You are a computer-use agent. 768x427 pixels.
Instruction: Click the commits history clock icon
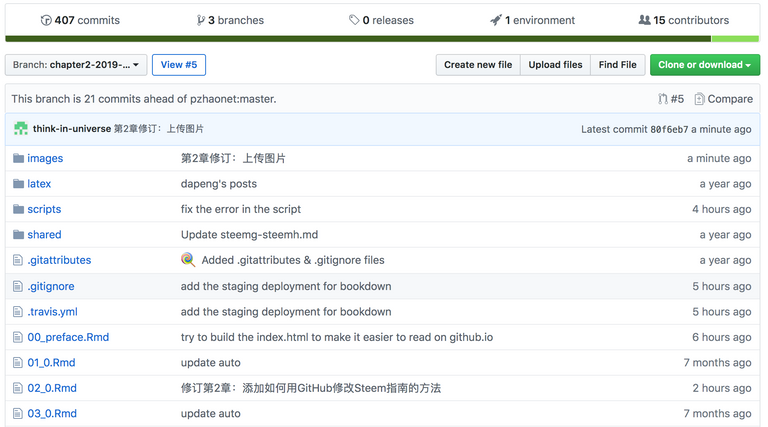(x=46, y=20)
